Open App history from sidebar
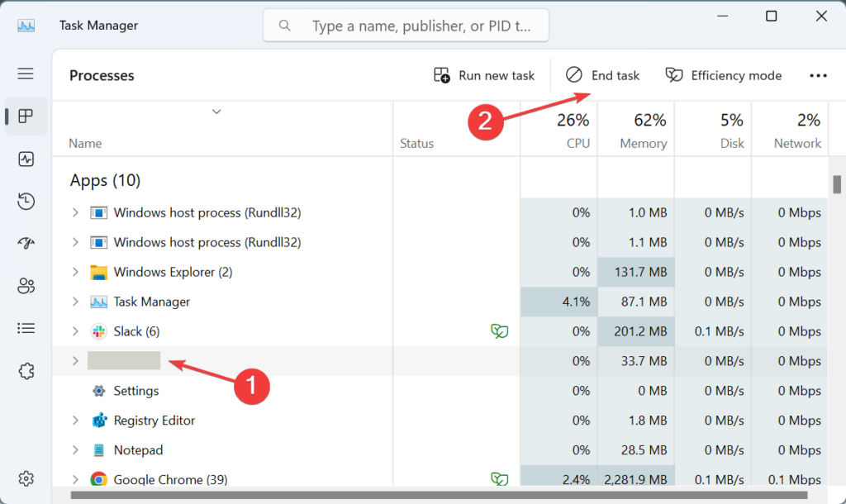This screenshot has width=846, height=504. click(x=26, y=201)
